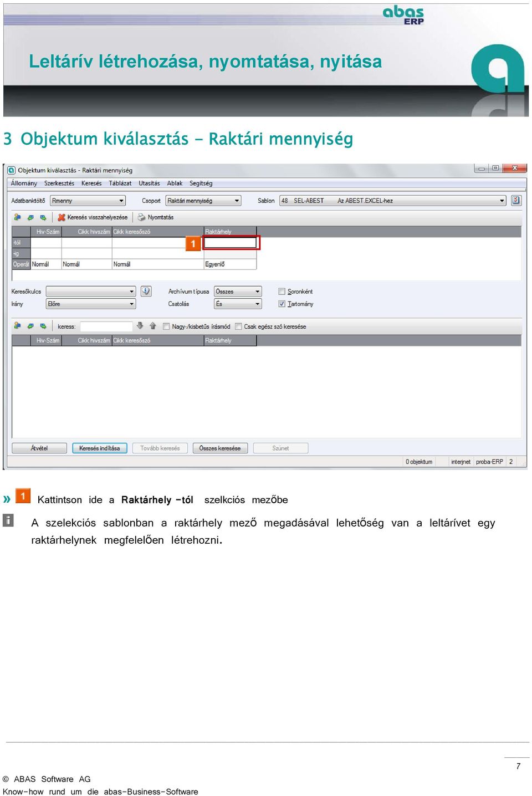Click the Cikk hivszám header in the results table
Screen dimensions: 532x796
click(x=86, y=340)
